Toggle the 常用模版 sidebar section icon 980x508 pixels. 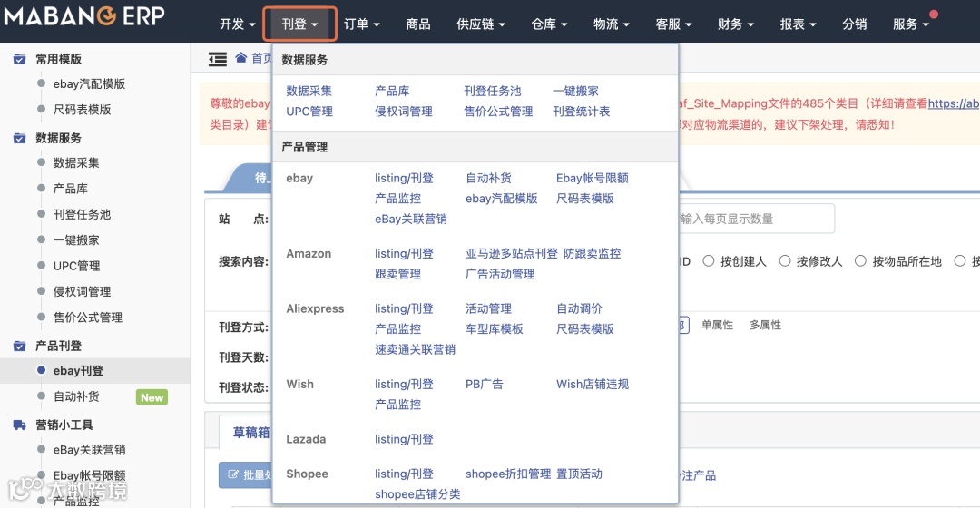19,59
